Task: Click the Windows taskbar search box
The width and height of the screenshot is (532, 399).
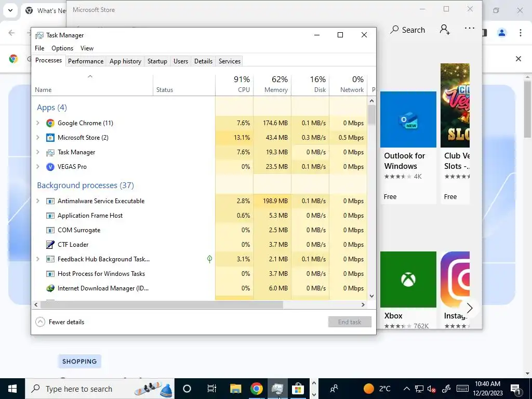Action: (x=100, y=389)
